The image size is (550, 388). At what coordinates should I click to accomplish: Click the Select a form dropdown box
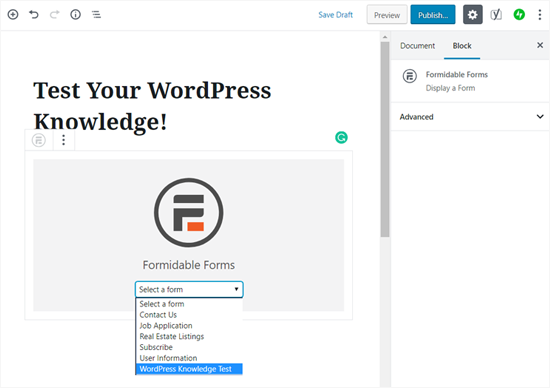(189, 289)
